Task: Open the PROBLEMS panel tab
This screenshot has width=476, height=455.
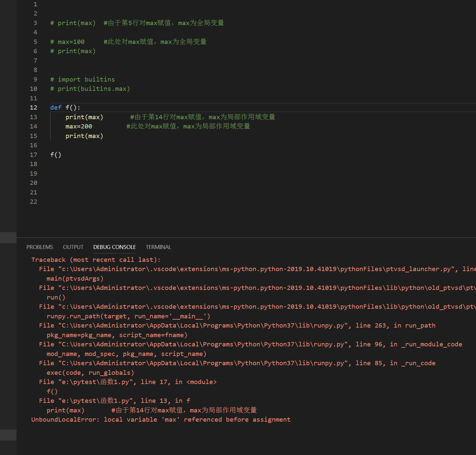Action: point(40,247)
